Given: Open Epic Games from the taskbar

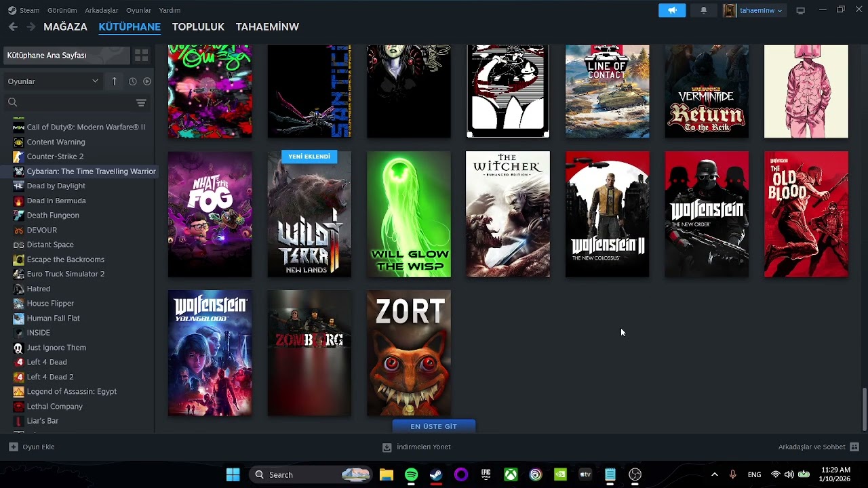Looking at the screenshot, I should pos(486,474).
